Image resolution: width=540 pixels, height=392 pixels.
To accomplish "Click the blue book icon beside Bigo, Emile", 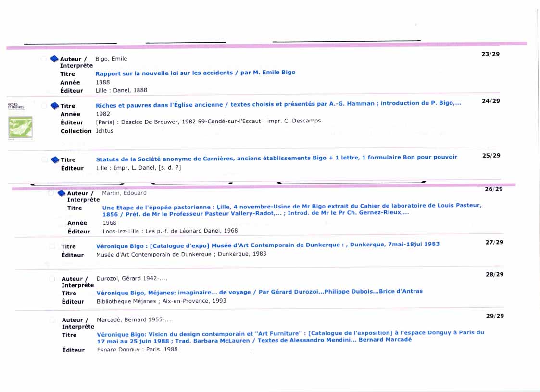I will pos(54,59).
